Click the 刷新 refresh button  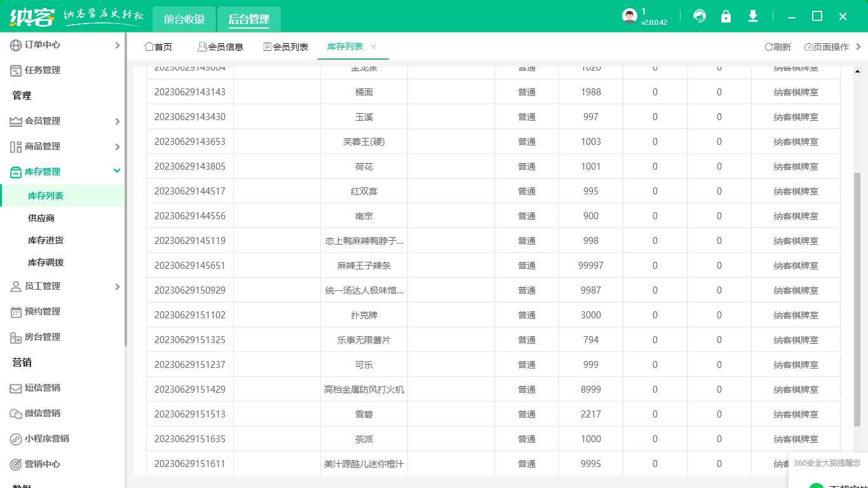pyautogui.click(x=778, y=47)
